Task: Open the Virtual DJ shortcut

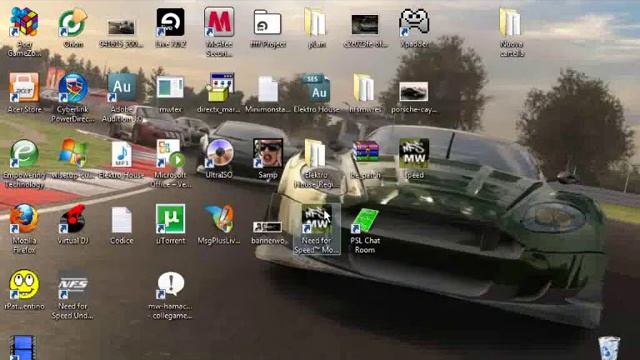Action: (x=73, y=219)
